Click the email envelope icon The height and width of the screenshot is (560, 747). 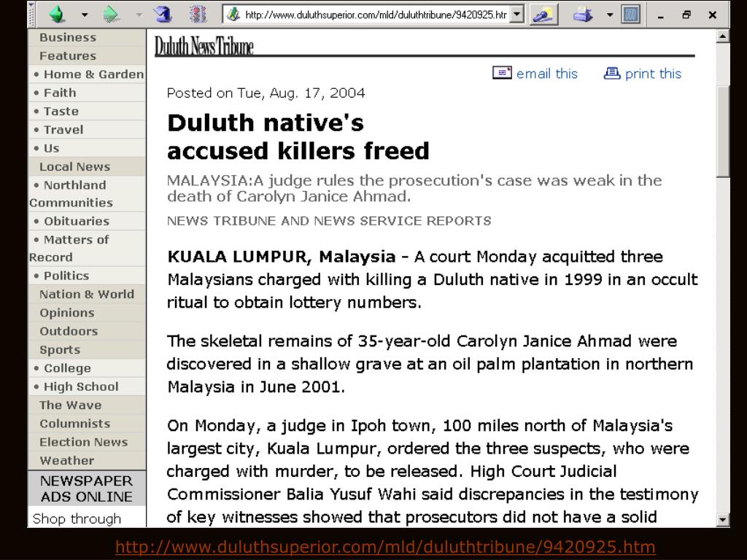(x=502, y=73)
